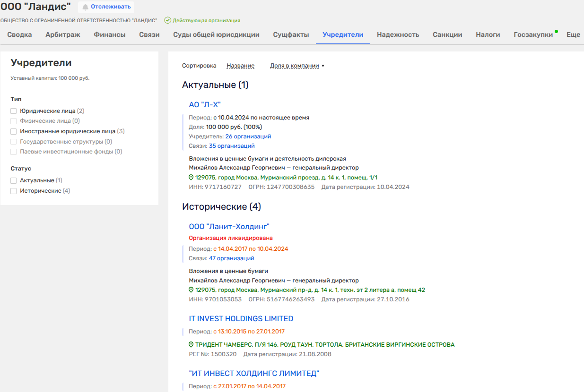
Task: Click map pin icon for АО Л-Х address
Action: [192, 178]
